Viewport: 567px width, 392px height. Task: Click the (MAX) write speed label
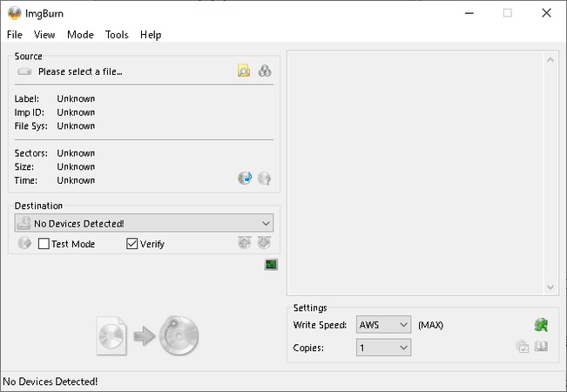pos(430,325)
